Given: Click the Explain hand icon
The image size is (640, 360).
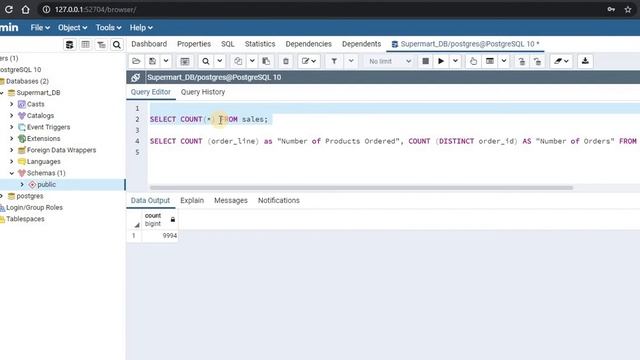Looking at the screenshot, I should pos(473,61).
